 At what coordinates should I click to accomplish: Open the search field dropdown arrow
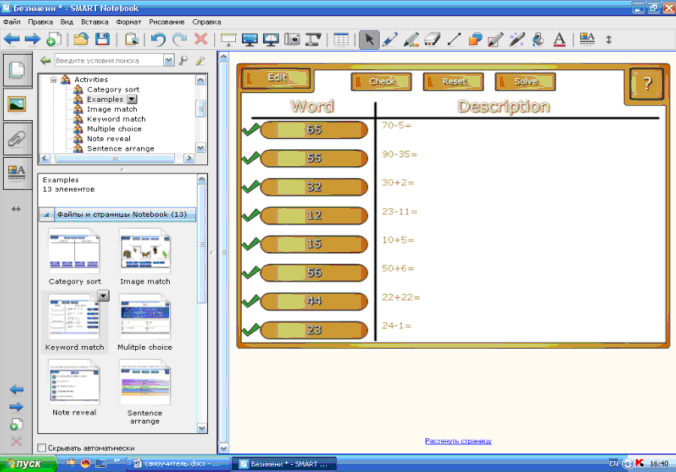(x=168, y=61)
